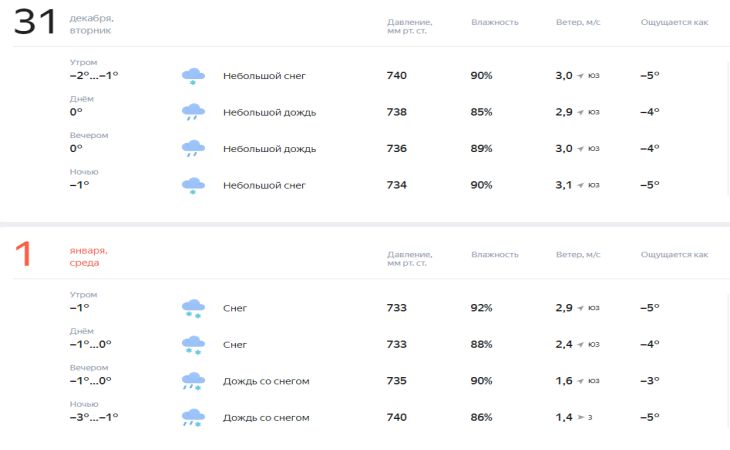This screenshot has height=450, width=730.
Task: Click the west wind arrow beside 1,4 m/s
Action: [x=581, y=417]
